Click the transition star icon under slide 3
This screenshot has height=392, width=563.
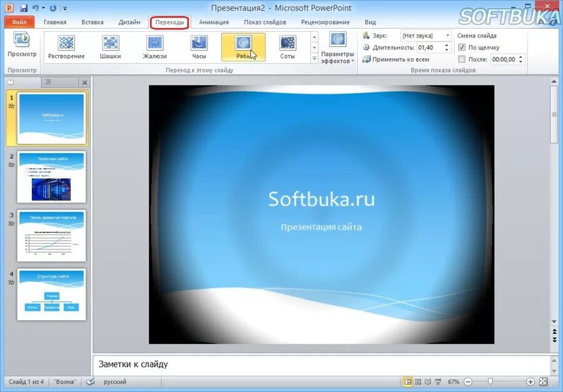[x=11, y=223]
